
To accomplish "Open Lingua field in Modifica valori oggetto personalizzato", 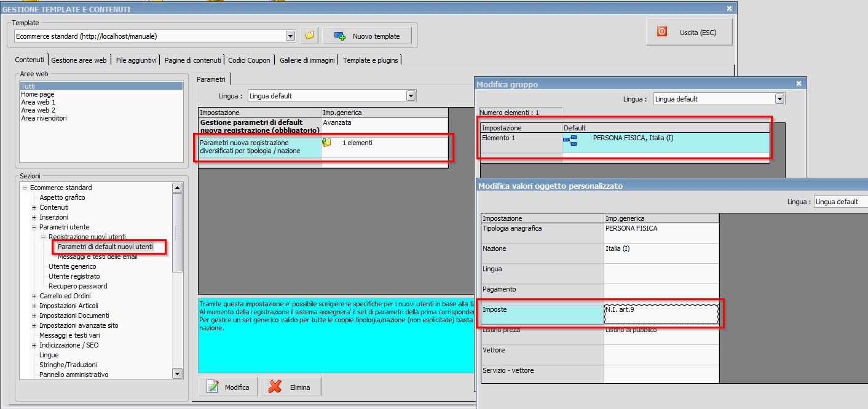I will [x=840, y=202].
